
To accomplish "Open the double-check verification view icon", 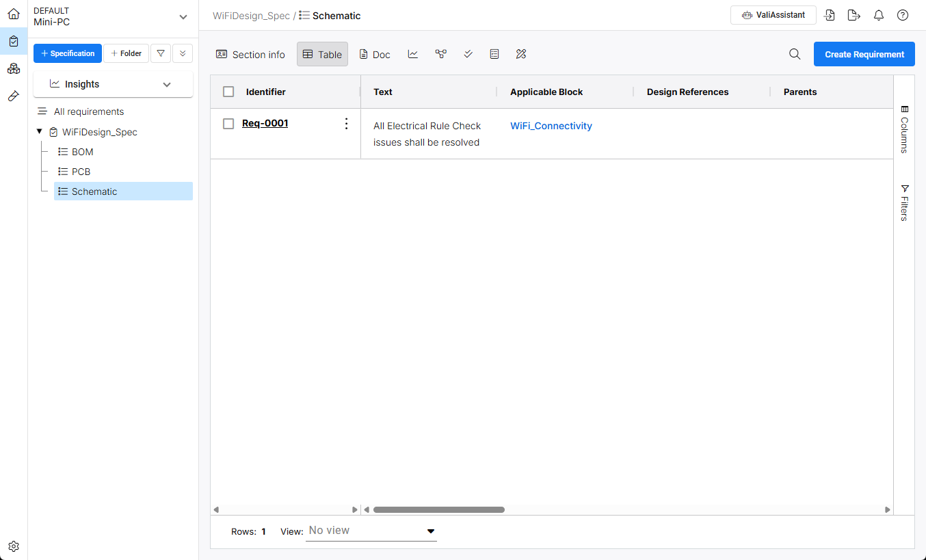I will point(468,54).
